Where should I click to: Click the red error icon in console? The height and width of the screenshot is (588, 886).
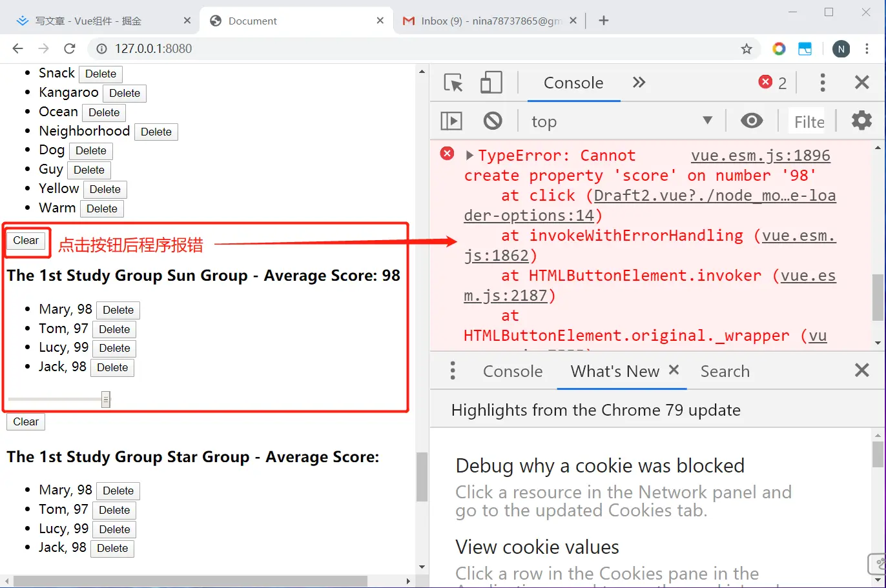[x=447, y=154]
